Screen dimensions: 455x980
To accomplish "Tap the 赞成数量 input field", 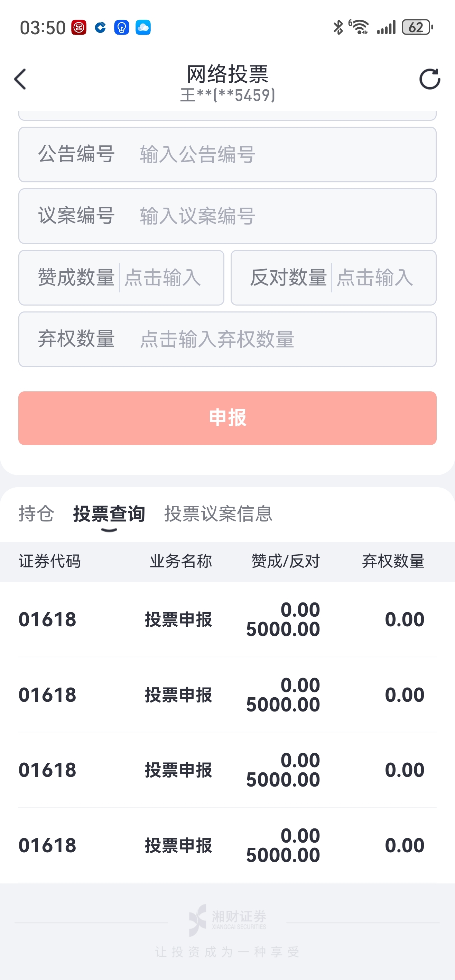I will (x=167, y=278).
